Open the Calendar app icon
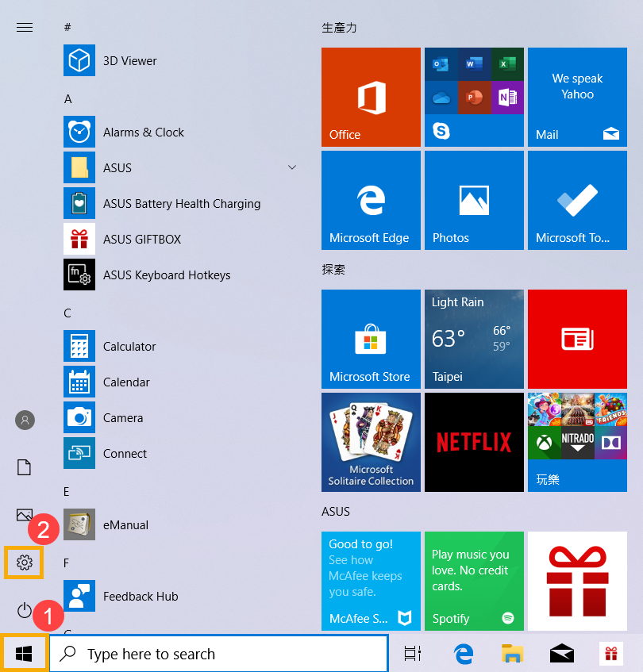The width and height of the screenshot is (643, 672). point(79,382)
